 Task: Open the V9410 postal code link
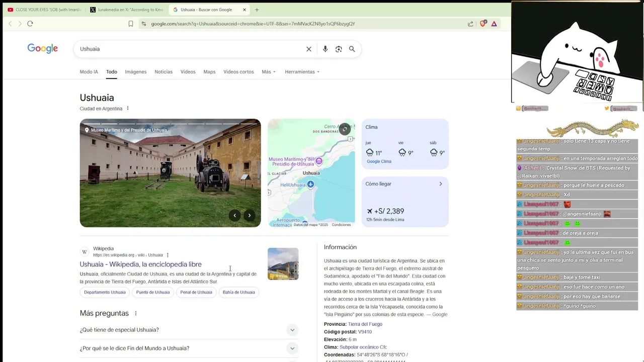365,332
